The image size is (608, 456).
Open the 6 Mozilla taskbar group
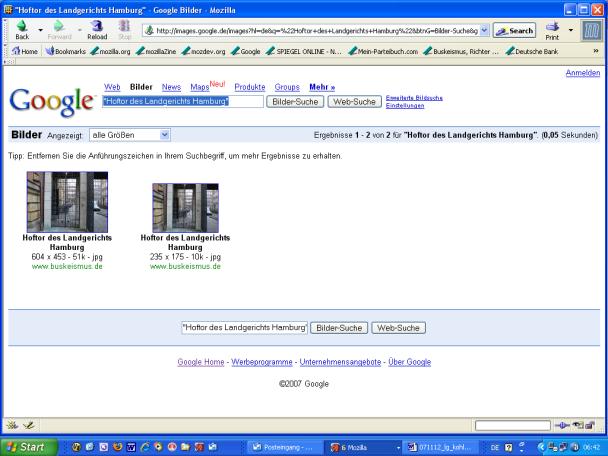tap(363, 447)
